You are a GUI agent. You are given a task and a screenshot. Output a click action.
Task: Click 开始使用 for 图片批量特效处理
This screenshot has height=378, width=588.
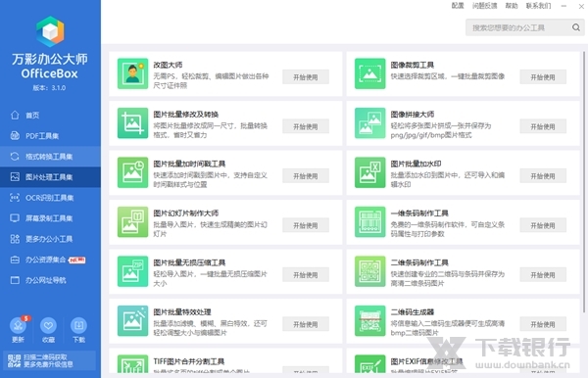click(306, 324)
